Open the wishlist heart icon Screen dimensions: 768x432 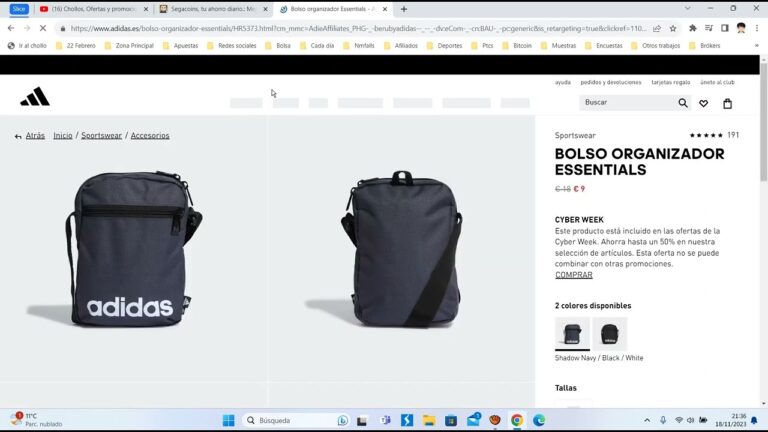pos(703,103)
